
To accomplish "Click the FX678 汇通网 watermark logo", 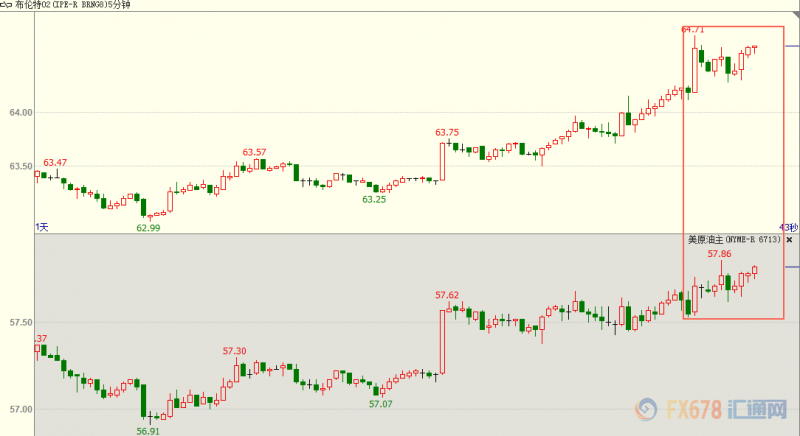I will point(711,409).
